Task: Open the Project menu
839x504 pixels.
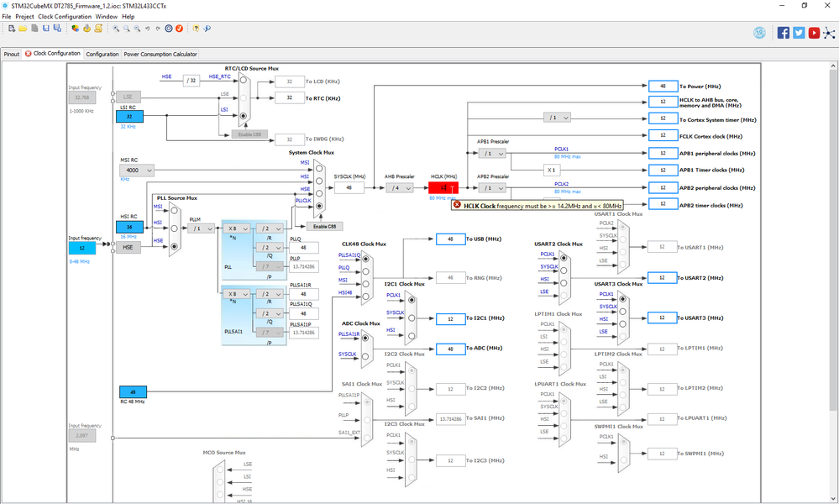Action: (24, 17)
